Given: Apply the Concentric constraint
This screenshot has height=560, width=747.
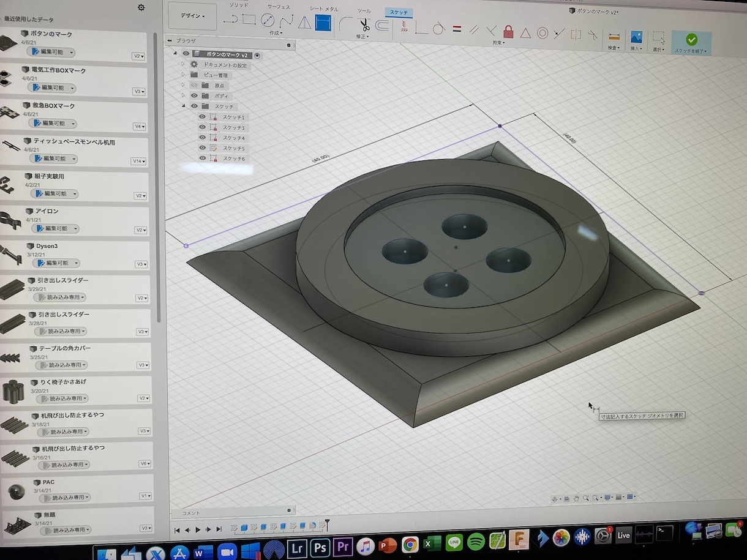Looking at the screenshot, I should click(x=542, y=32).
